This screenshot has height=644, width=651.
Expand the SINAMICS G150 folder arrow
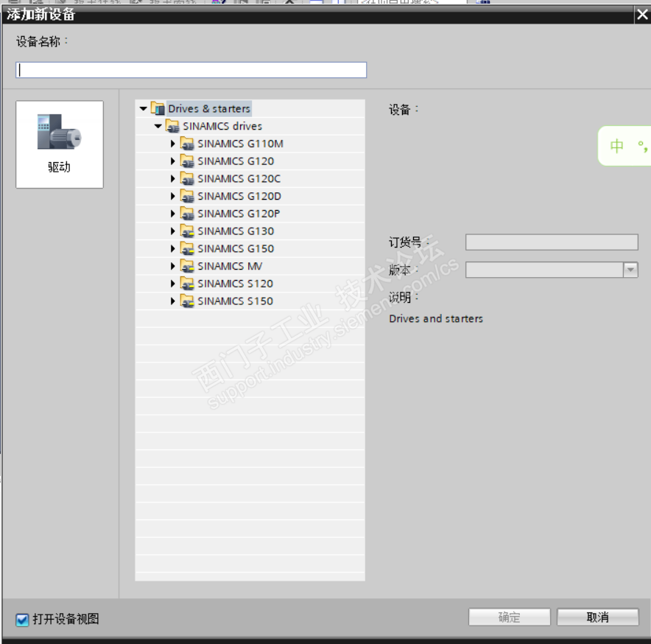pyautogui.click(x=173, y=248)
